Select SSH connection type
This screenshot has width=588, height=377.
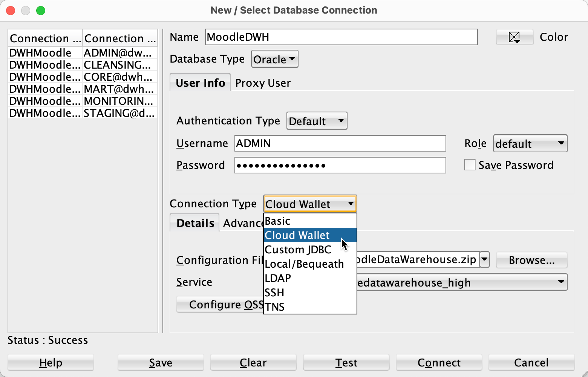coord(310,293)
